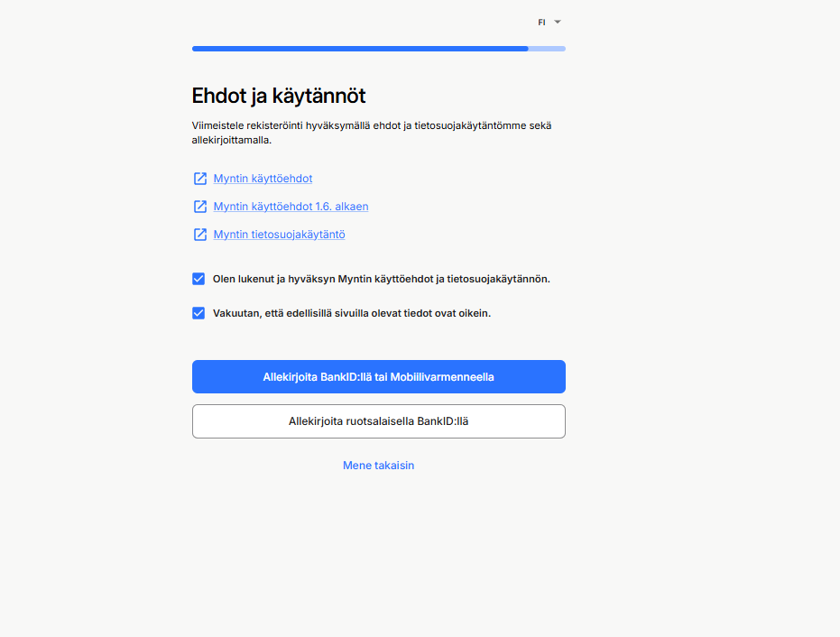Open the Myntin tietosuojakäytäntö link
The width and height of the screenshot is (840, 637).
click(279, 234)
